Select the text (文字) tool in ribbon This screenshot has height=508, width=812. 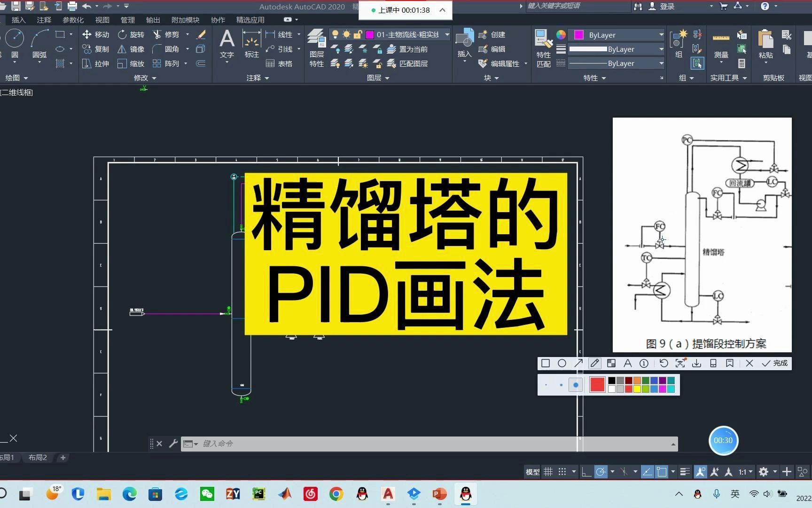pyautogui.click(x=226, y=45)
